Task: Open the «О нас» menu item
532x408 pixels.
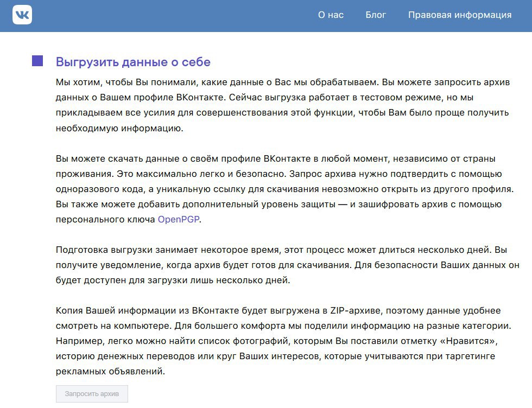Action: click(331, 15)
